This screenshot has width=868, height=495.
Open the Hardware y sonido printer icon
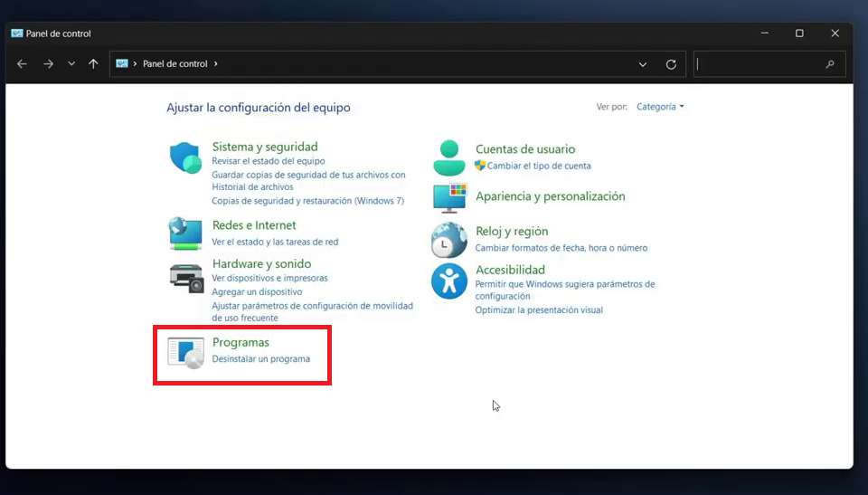point(186,278)
